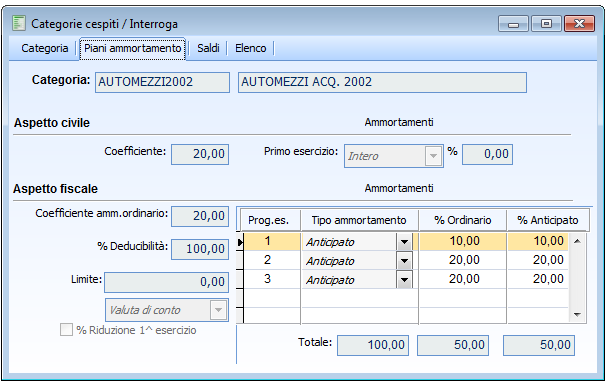Click the table scrollbar down arrow
The image size is (615, 387).
tap(577, 314)
